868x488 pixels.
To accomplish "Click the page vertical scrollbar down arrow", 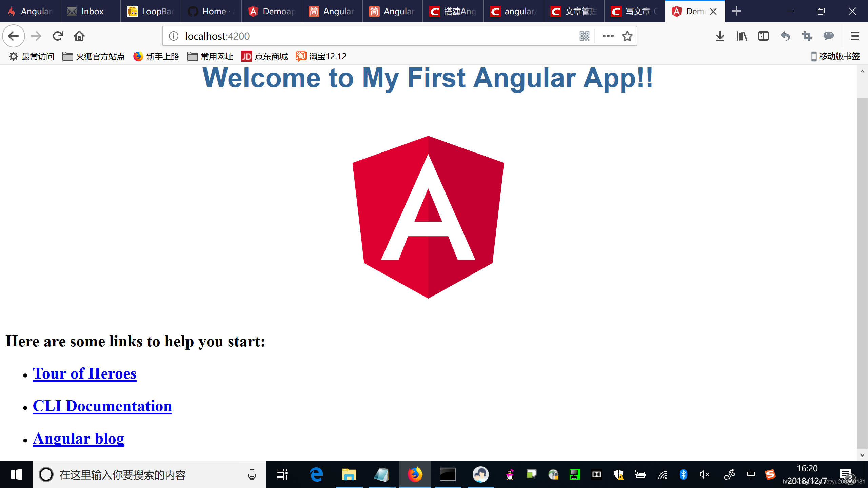I will pyautogui.click(x=862, y=455).
